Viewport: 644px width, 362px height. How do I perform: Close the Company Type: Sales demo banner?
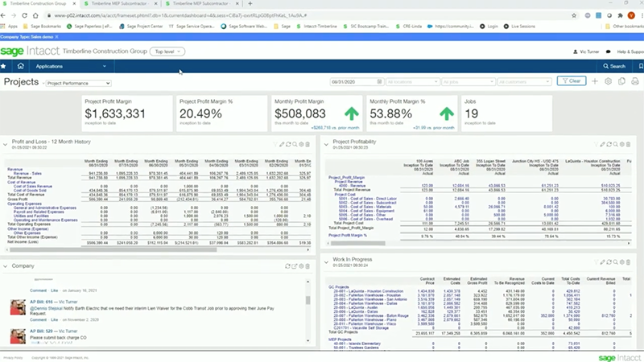click(x=56, y=37)
